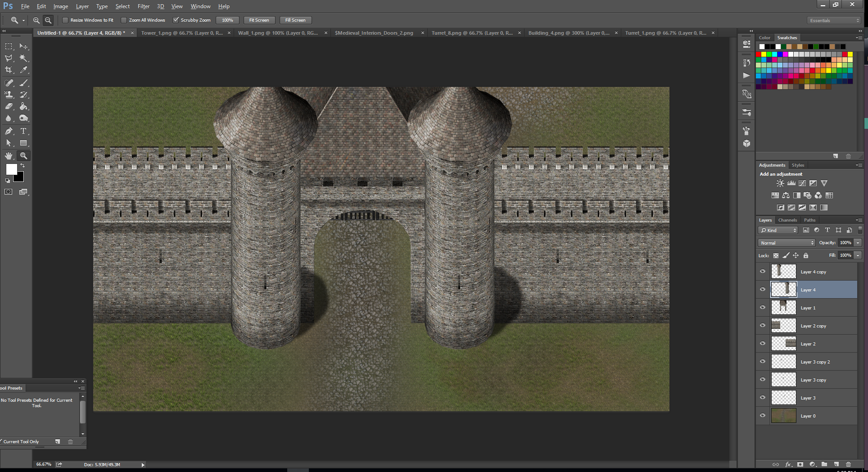The image size is (868, 472).
Task: Select the Paint Bucket tool
Action: point(23,107)
